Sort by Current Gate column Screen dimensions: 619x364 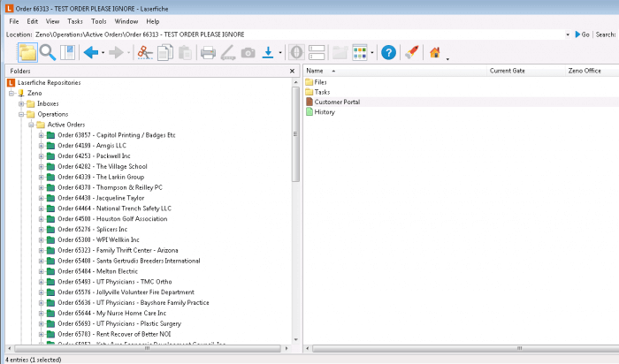pyautogui.click(x=526, y=71)
